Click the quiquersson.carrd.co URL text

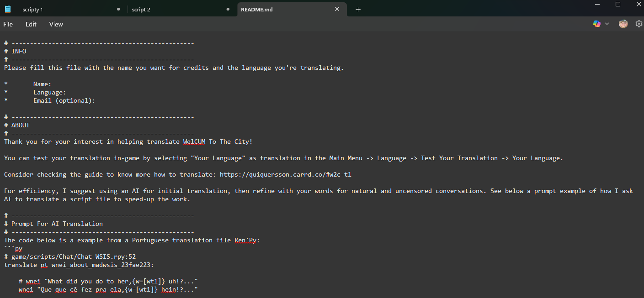(286, 174)
